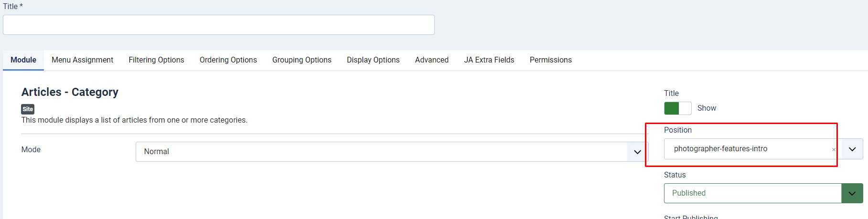Open the Status dropdown showing Published
Image resolution: width=868 pixels, height=219 pixels.
tap(752, 193)
